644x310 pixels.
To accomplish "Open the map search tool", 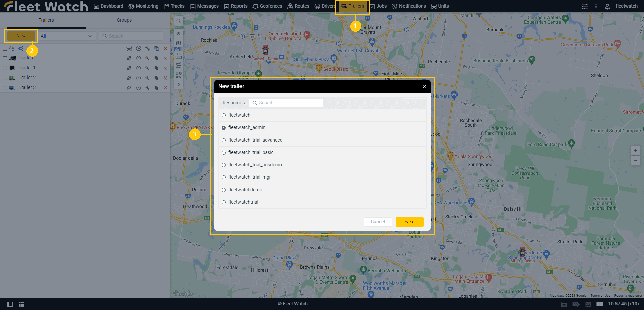I will click(179, 21).
